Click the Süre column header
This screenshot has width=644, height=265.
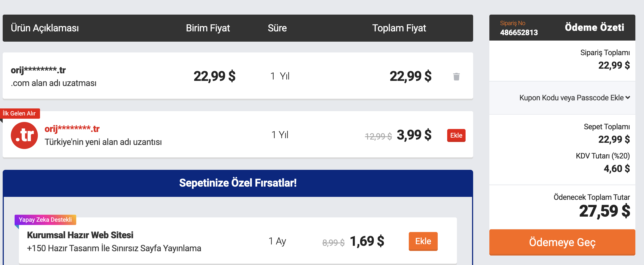coord(277,28)
